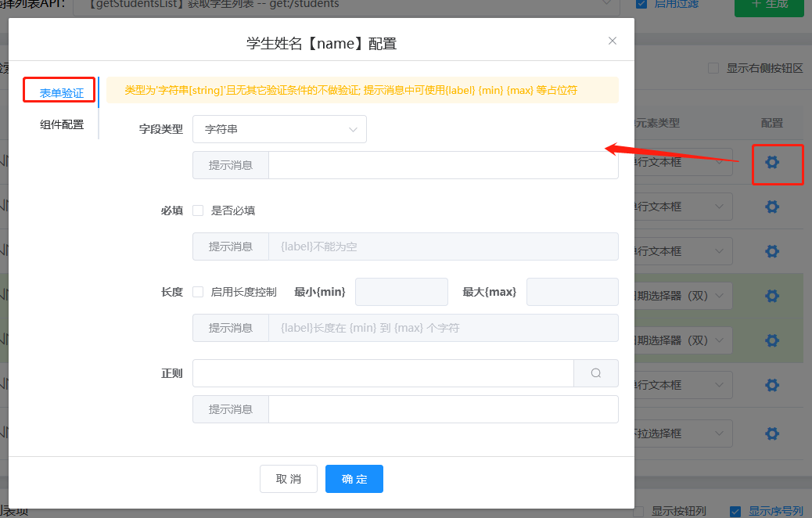812x518 pixels.
Task: Toggle the 启用长度控制 checkbox
Action: (198, 292)
